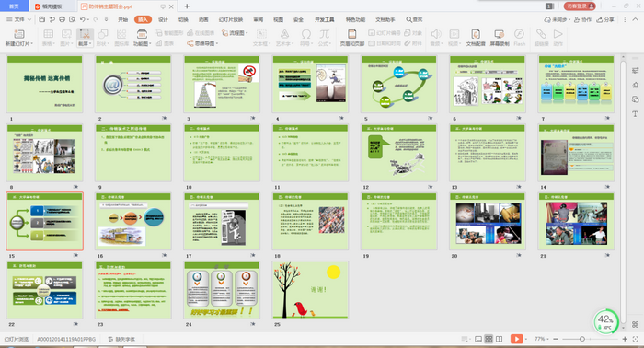Expand the Mind Map (思维导图) dropdown
This screenshot has width=644, height=348.
202,43
